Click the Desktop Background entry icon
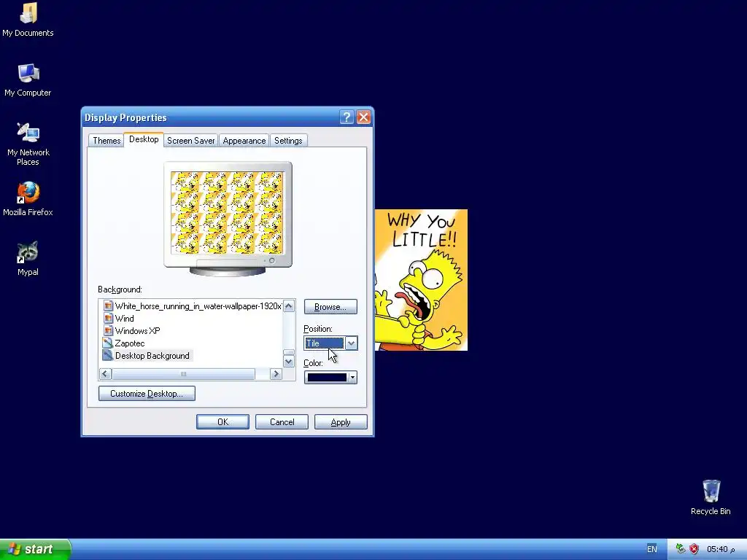 (108, 356)
